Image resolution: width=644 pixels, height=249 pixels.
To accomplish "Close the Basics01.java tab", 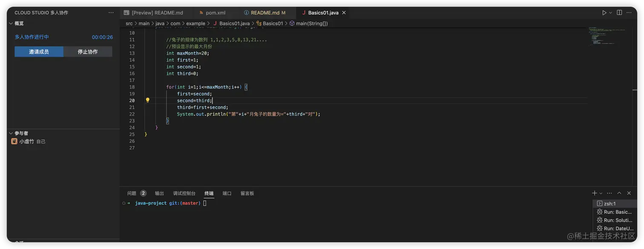I will 344,13.
